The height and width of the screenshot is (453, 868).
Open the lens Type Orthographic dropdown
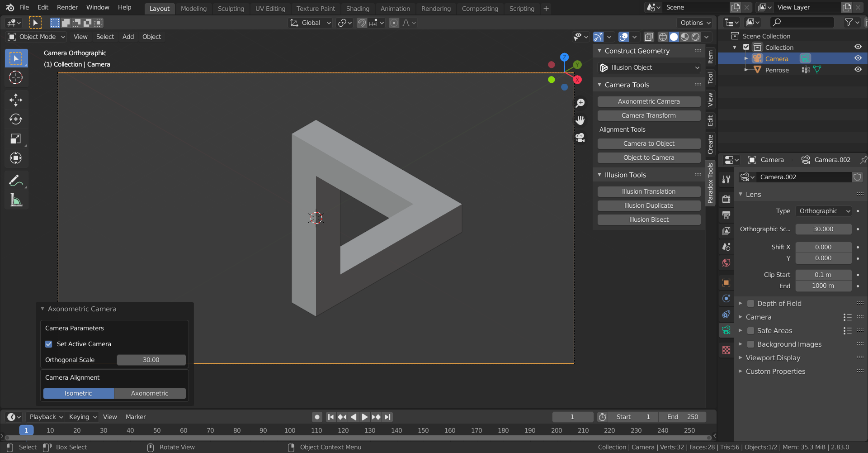click(x=824, y=211)
